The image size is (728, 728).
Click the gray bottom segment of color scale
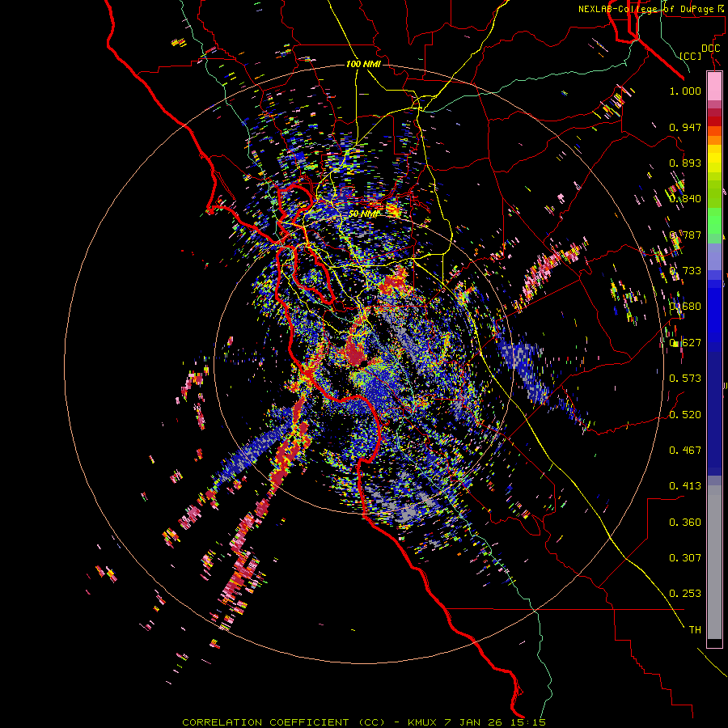714,562
